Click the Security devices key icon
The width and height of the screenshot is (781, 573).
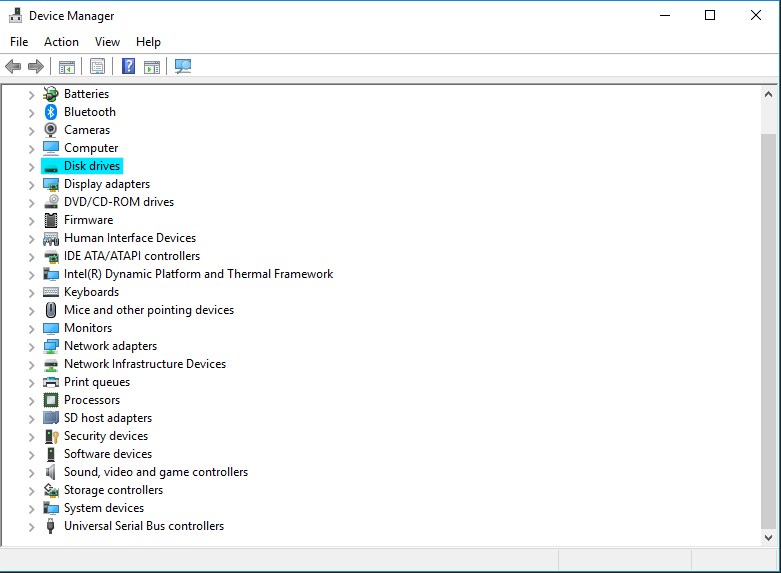[51, 436]
